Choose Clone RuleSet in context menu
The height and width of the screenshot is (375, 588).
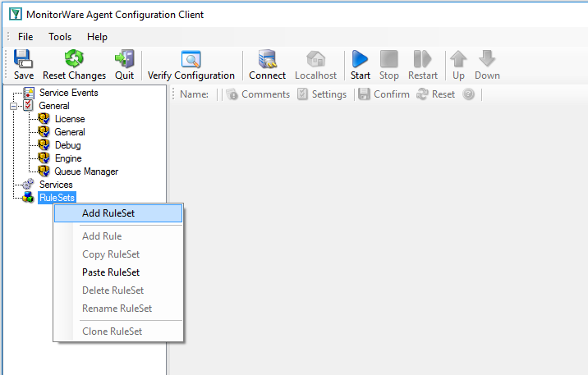tap(118, 332)
